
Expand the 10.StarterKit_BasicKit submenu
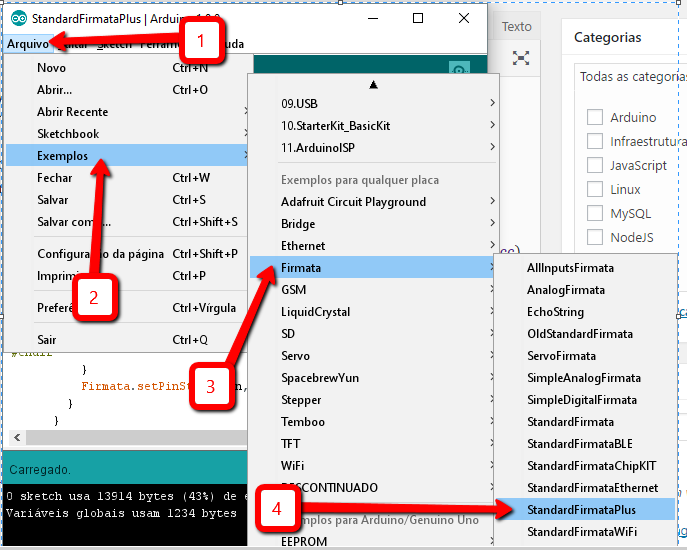pyautogui.click(x=374, y=126)
